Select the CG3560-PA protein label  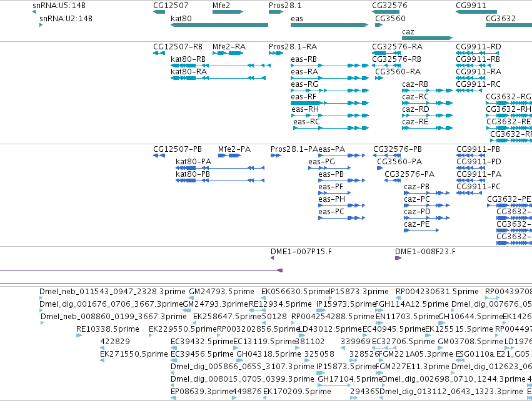[x=399, y=162]
